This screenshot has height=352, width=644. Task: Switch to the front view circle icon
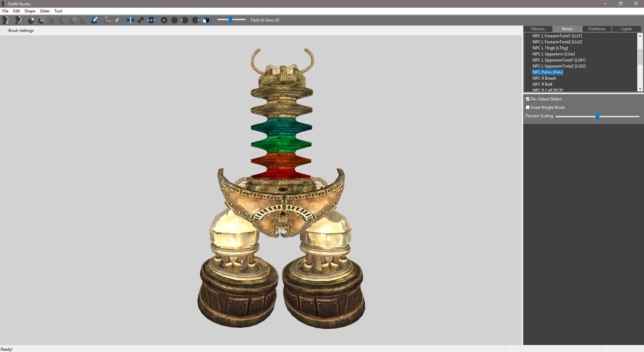[164, 20]
